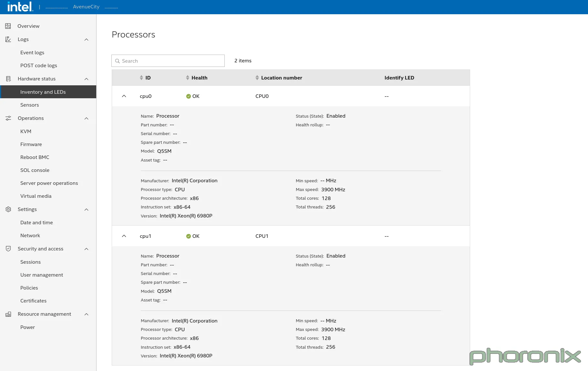Click inside the Search processors field
Viewport: 588px width, 371px height.
click(x=168, y=61)
